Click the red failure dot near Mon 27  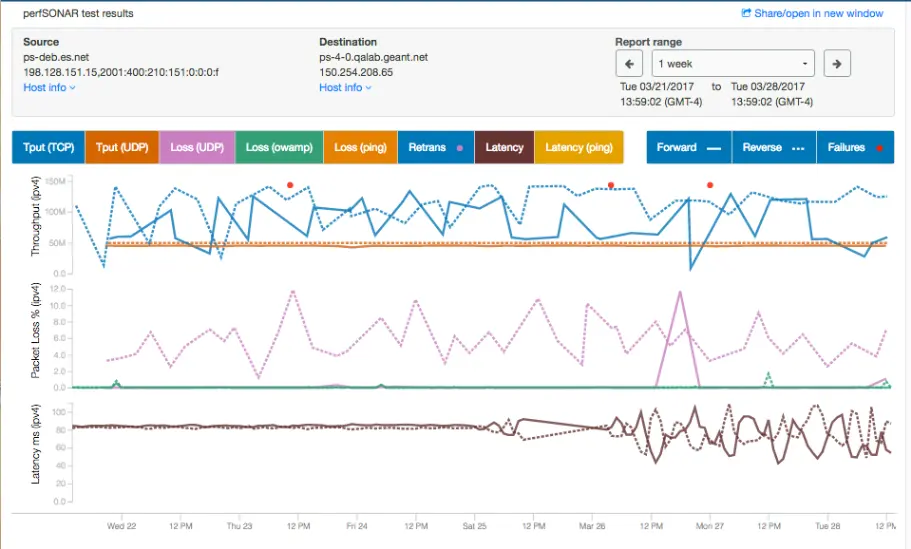pyautogui.click(x=709, y=185)
